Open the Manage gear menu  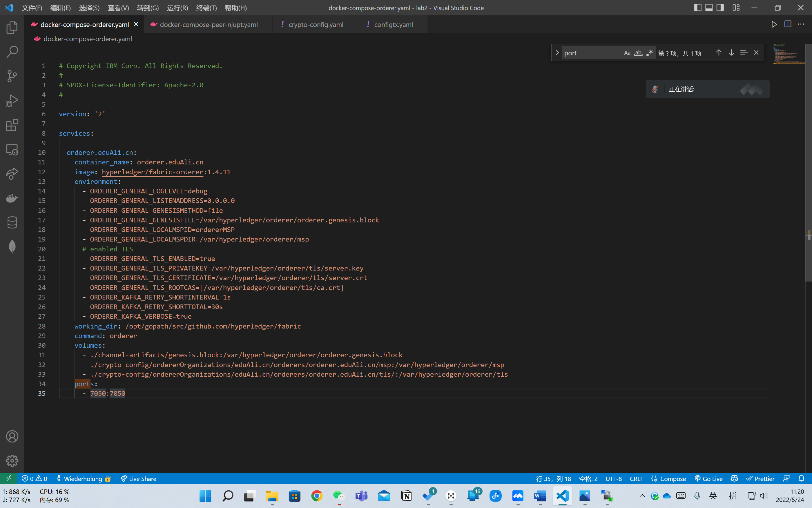12,461
